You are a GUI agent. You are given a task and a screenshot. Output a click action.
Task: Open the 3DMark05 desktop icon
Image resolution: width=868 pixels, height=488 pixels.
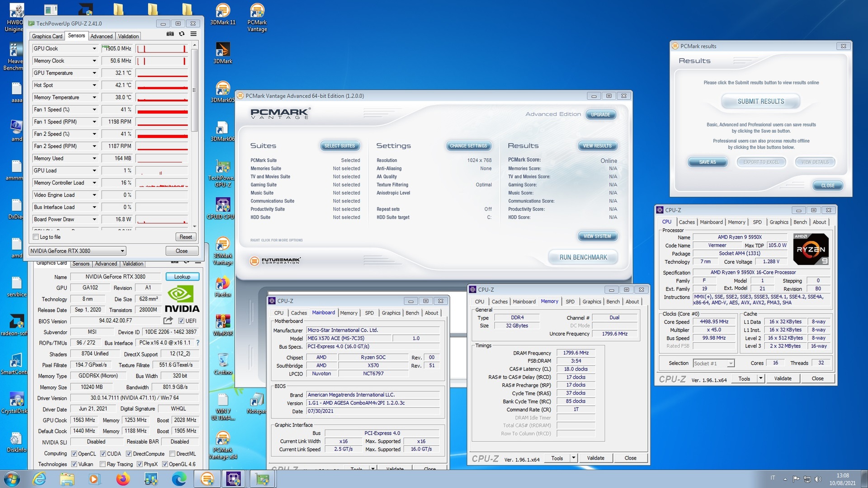[222, 92]
